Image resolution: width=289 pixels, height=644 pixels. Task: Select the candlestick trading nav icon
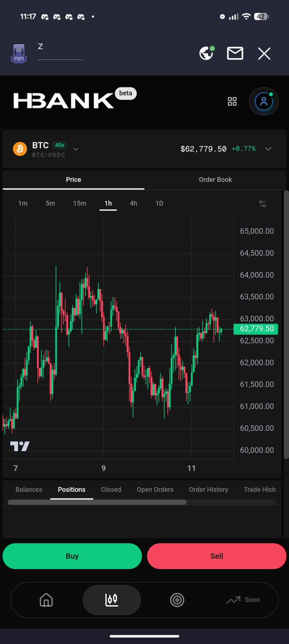click(x=112, y=600)
